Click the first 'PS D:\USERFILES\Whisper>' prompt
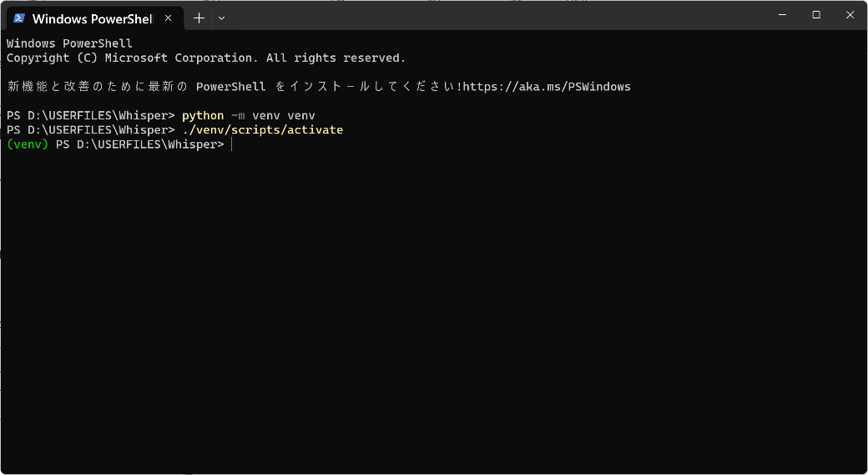This screenshot has height=475, width=868. click(91, 115)
